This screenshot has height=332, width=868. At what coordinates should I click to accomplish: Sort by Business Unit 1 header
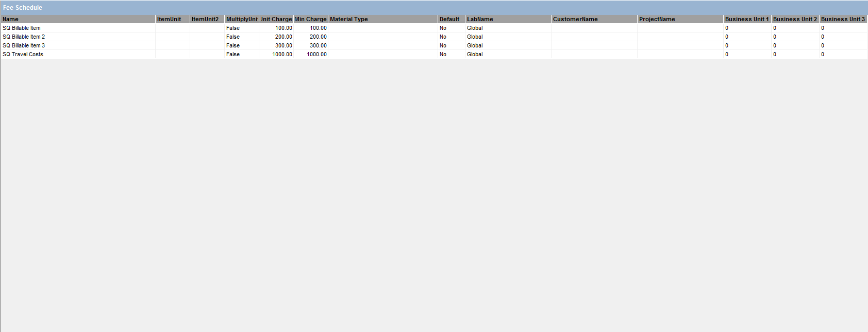746,19
